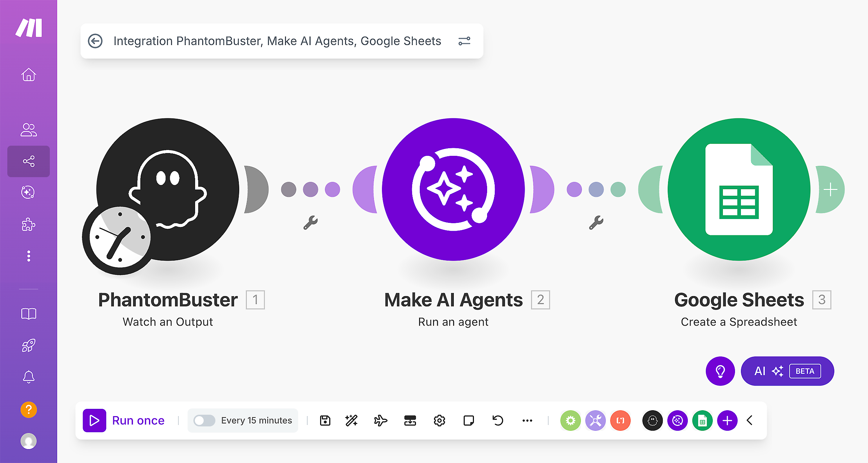Open the more options ellipsis in the bottom toolbar
The height and width of the screenshot is (463, 868).
coord(527,420)
